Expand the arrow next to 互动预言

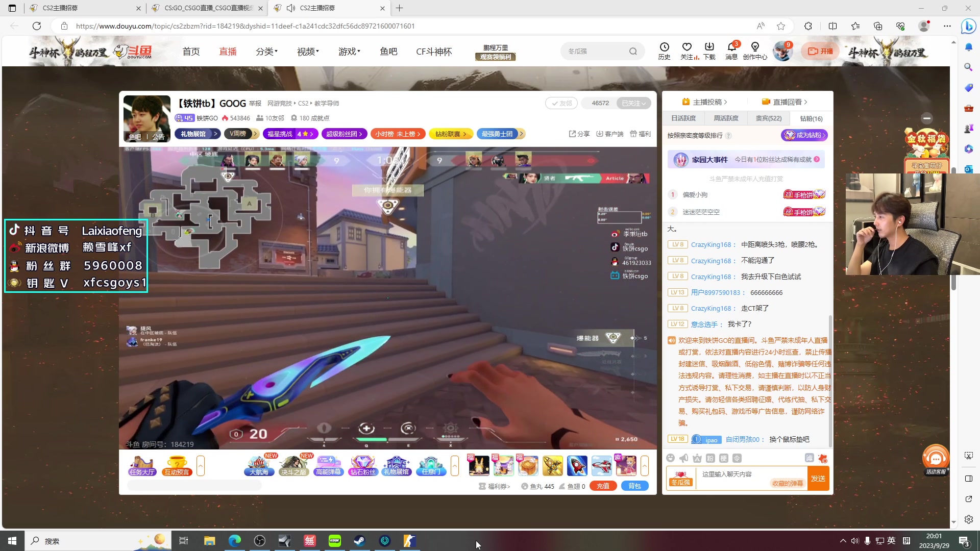point(201,465)
